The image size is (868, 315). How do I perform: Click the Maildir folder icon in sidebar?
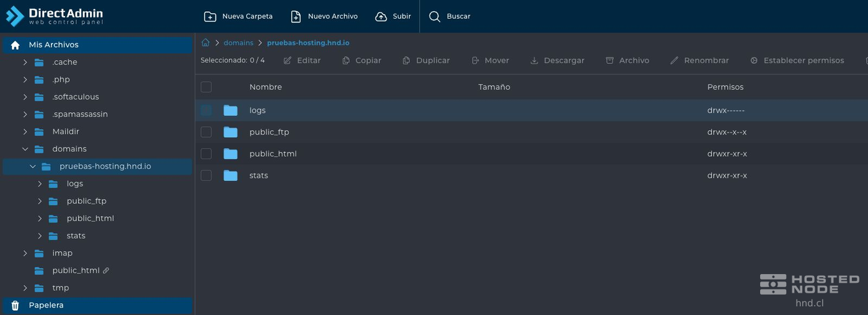coord(39,132)
